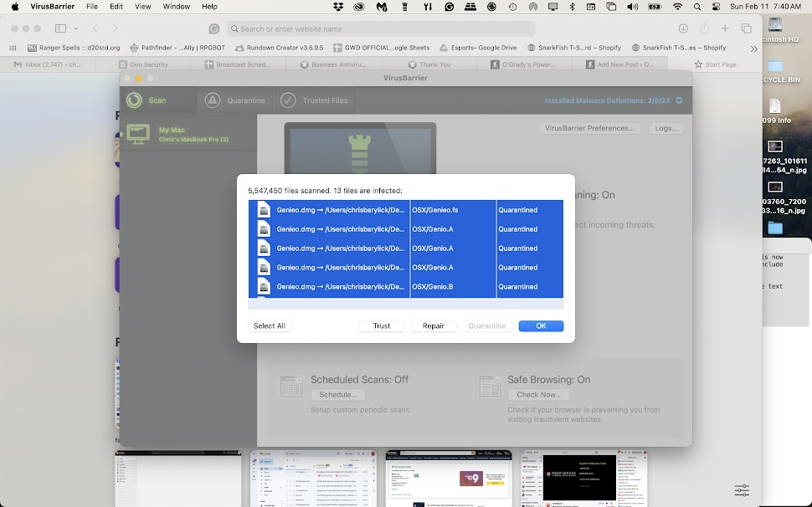Image resolution: width=812 pixels, height=507 pixels.
Task: Open the Dropbox menu bar icon
Action: coord(338,7)
